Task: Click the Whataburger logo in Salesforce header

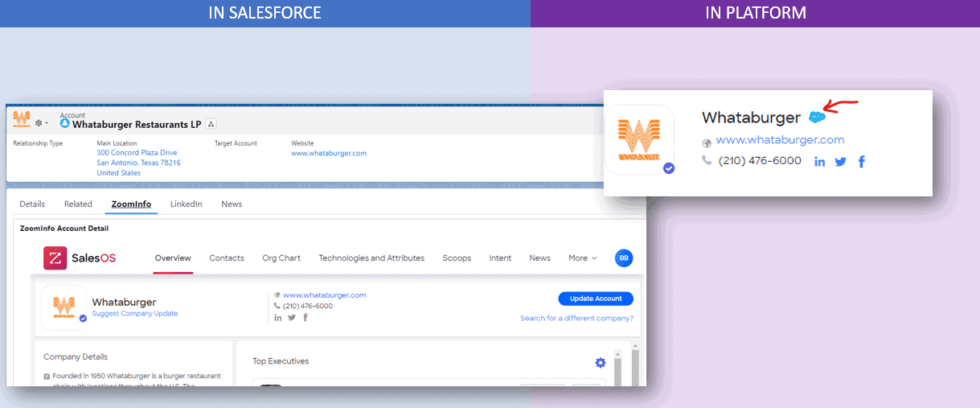Action: (x=22, y=119)
